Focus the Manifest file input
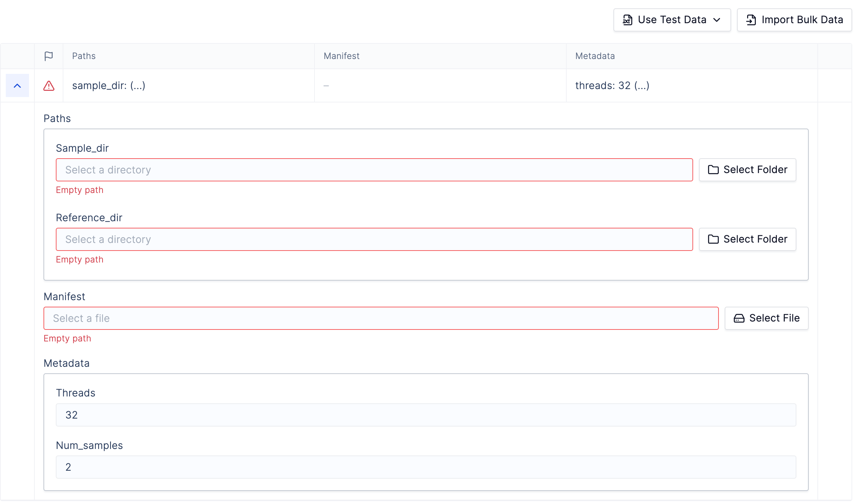This screenshot has width=858, height=504. [381, 318]
